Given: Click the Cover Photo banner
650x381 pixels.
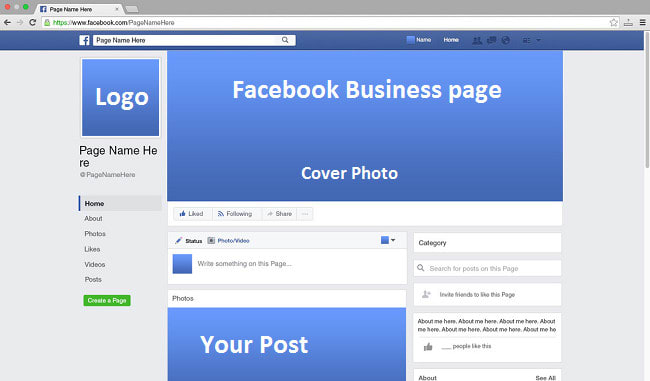Looking at the screenshot, I should click(x=365, y=126).
